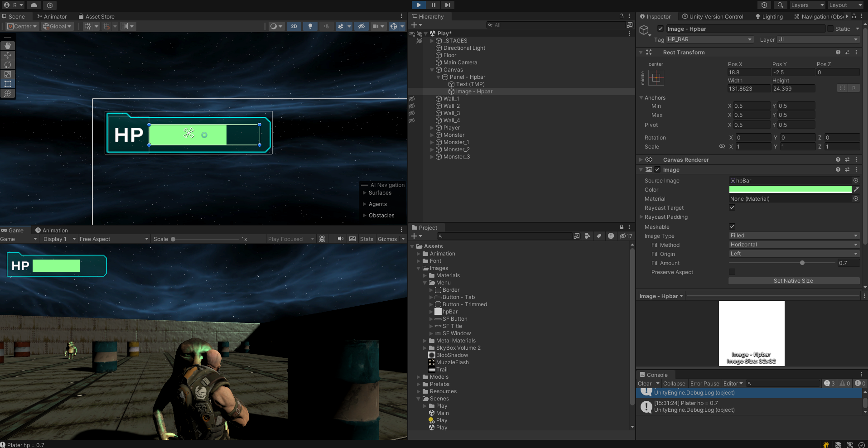Click the Set Native Size button
Screen dimensions: 868x448
pos(793,280)
